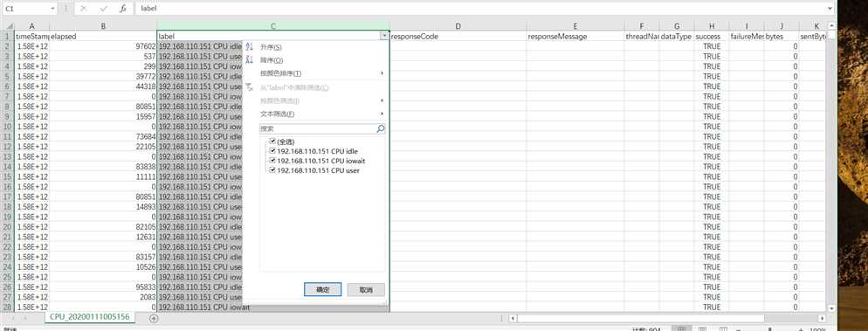
Task: Switch to Page Layout view in status bar
Action: point(703,328)
